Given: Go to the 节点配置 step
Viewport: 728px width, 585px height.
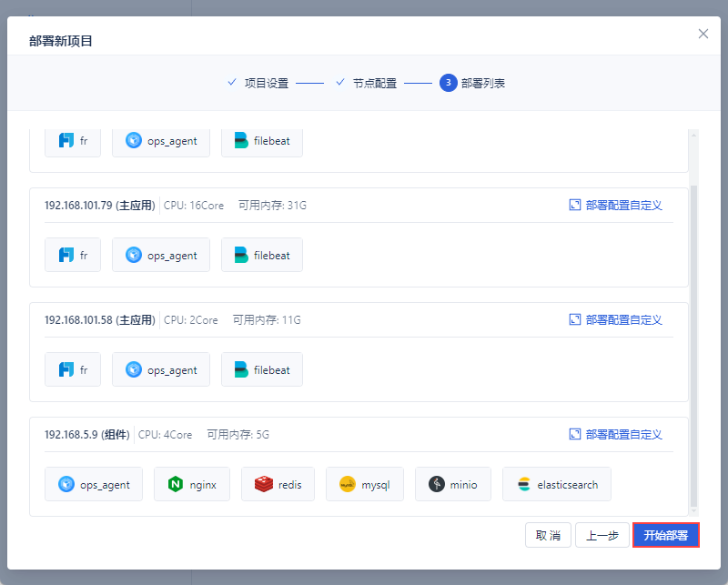Looking at the screenshot, I should (375, 83).
